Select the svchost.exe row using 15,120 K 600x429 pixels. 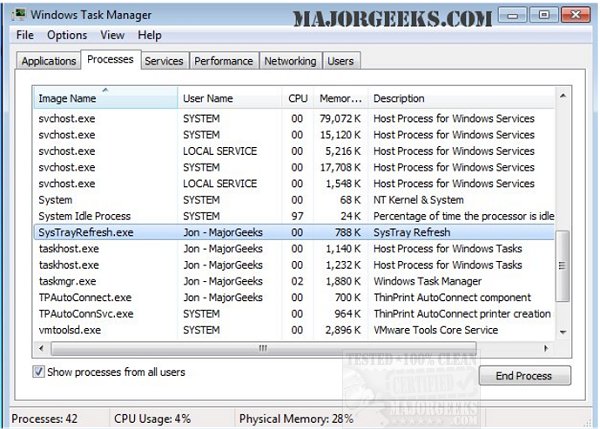(294, 135)
